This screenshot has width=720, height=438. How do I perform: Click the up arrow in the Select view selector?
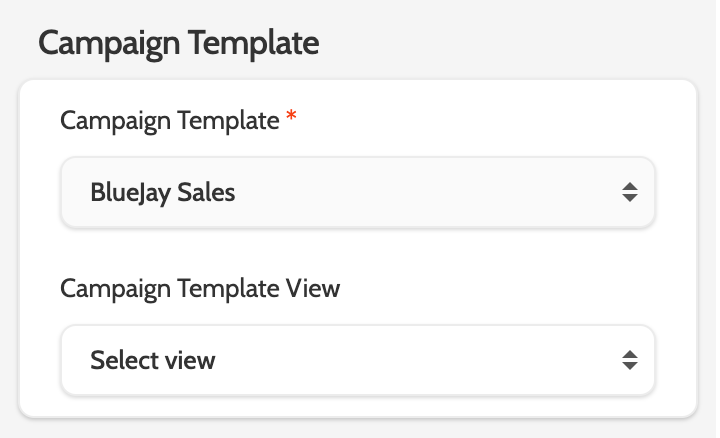[629, 353]
